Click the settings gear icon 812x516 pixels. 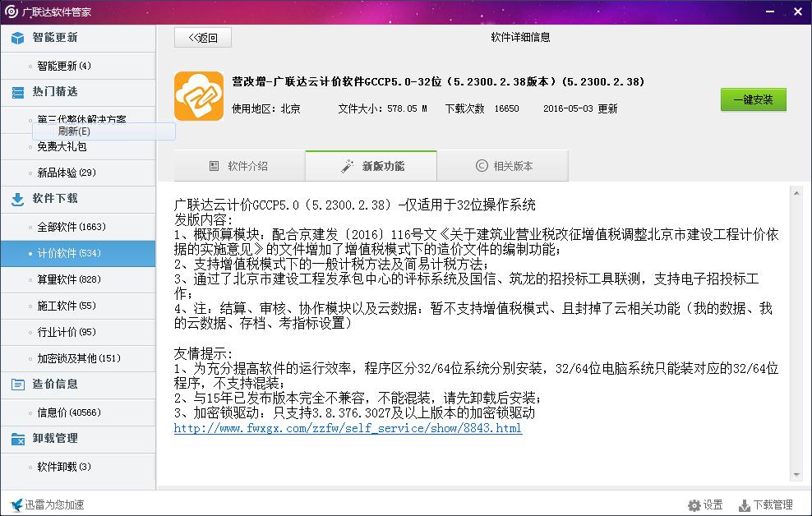click(694, 505)
